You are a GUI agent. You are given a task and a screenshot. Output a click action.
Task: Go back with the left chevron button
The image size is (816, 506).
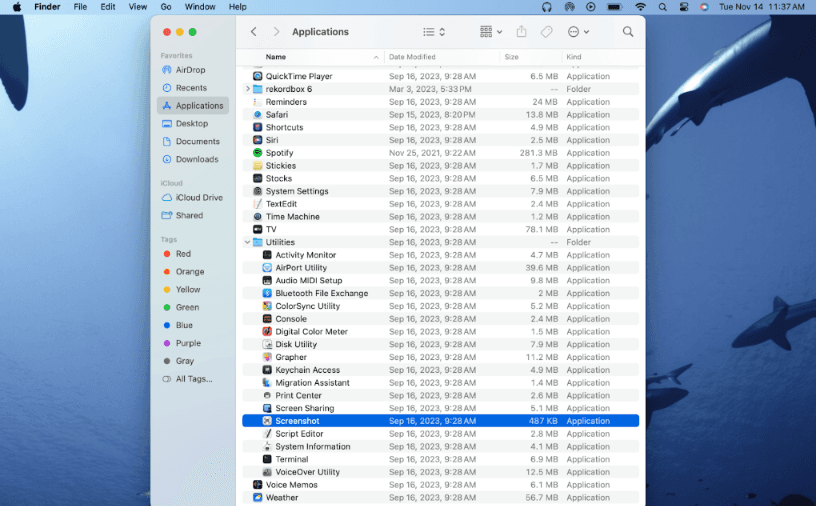click(254, 32)
